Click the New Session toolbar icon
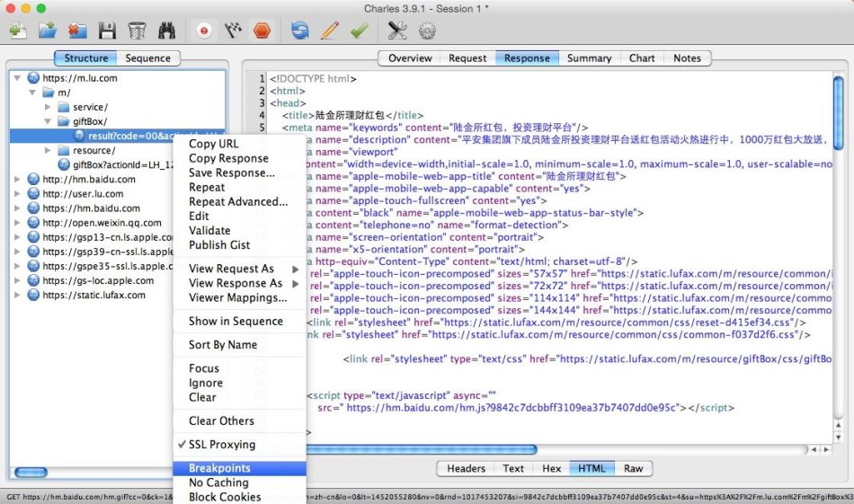 [17, 31]
